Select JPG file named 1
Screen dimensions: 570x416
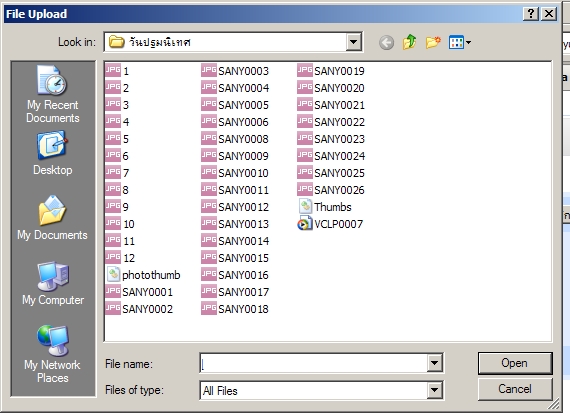tap(117, 71)
